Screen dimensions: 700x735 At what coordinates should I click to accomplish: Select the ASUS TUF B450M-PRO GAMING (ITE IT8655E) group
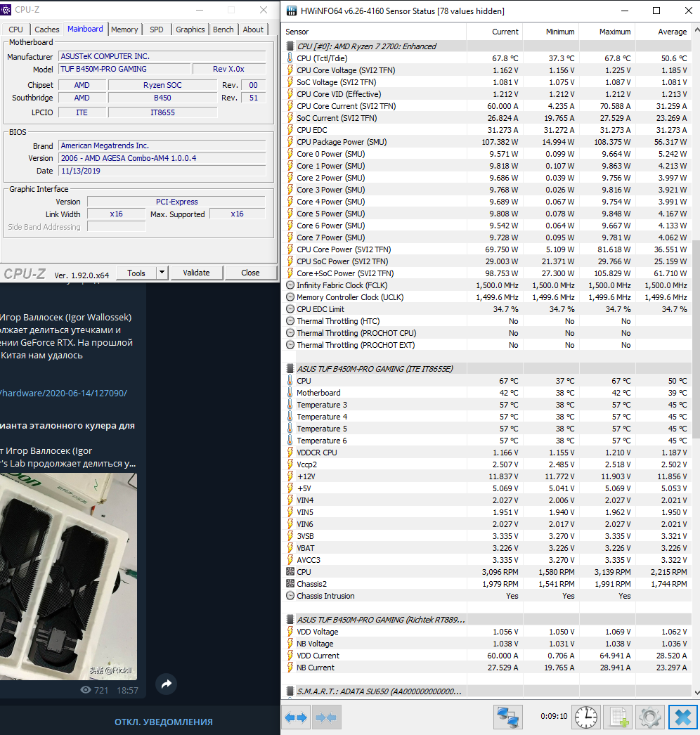coord(488,369)
